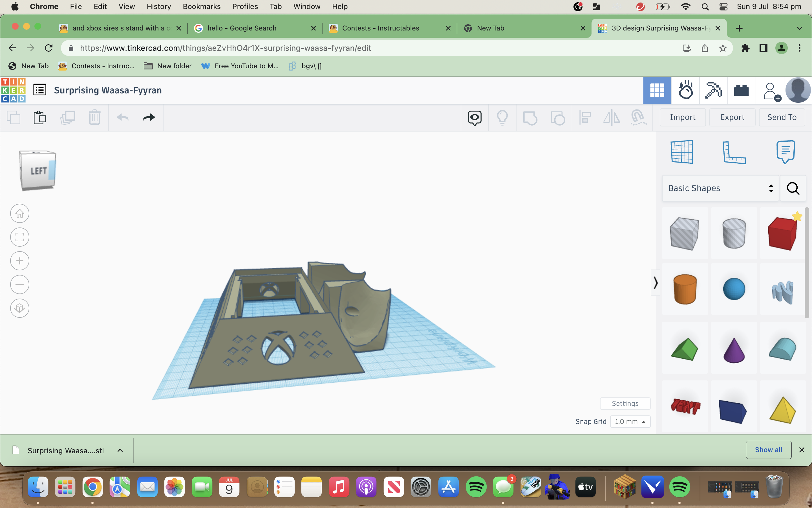Switch to 3D design grid view
The width and height of the screenshot is (812, 508).
click(x=657, y=90)
